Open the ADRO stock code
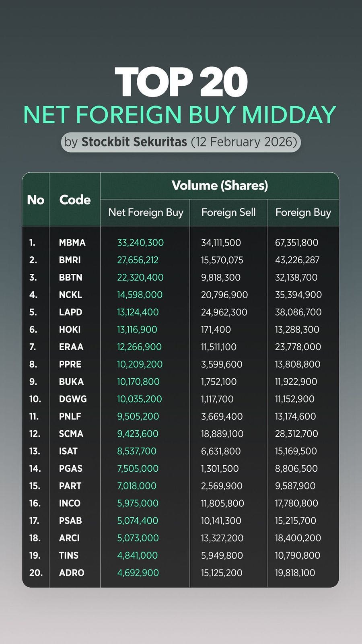The image size is (362, 644). (x=72, y=573)
